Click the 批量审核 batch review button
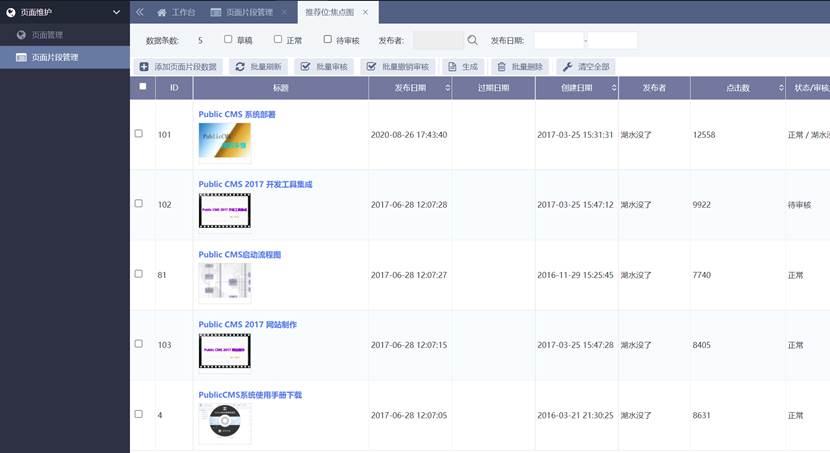The height and width of the screenshot is (453, 830). pos(324,66)
